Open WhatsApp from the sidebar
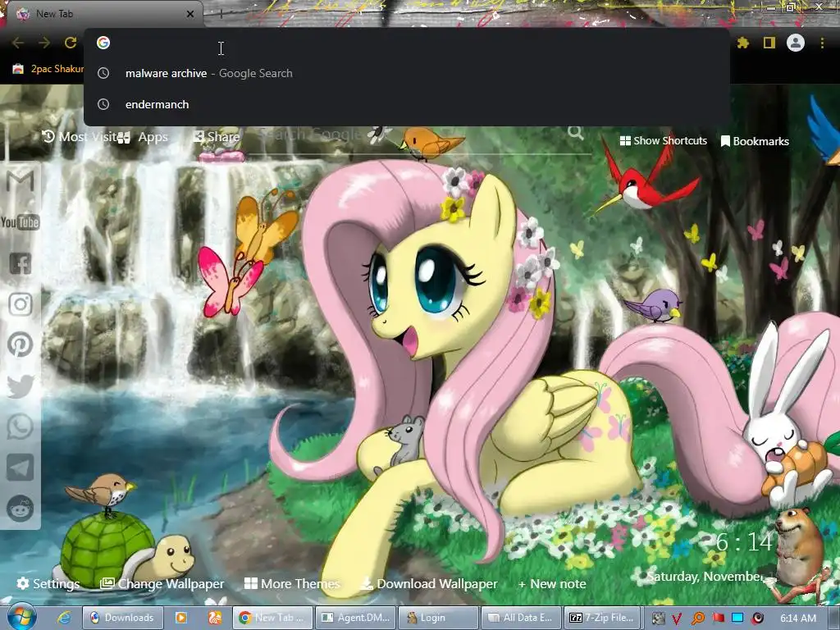Screen dimensions: 840x630 pos(21,427)
